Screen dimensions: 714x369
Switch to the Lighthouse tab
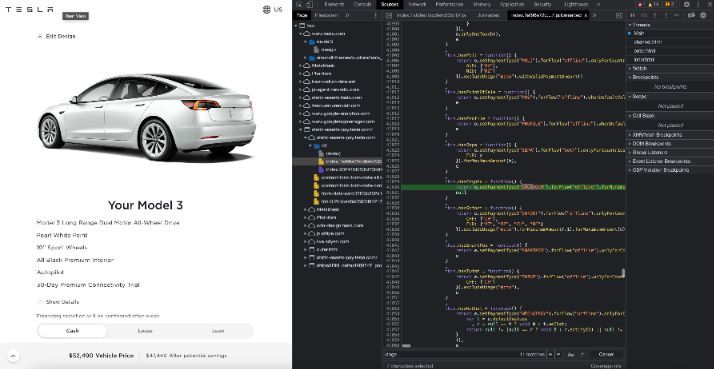tap(576, 4)
